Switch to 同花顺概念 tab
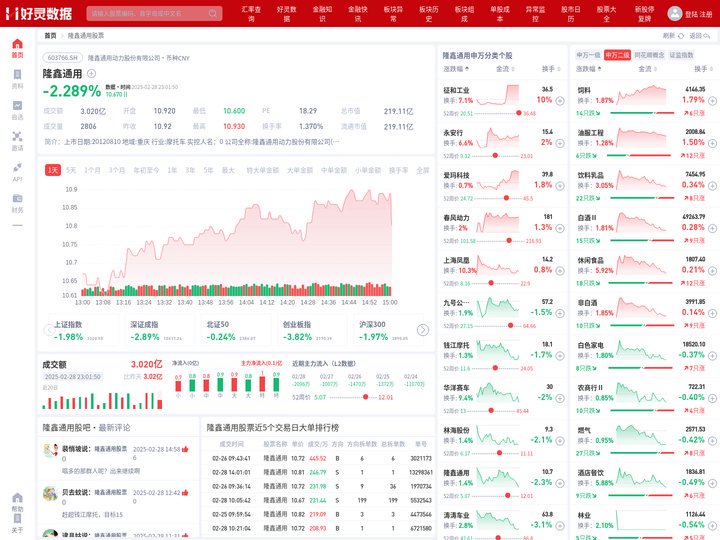 pos(649,55)
